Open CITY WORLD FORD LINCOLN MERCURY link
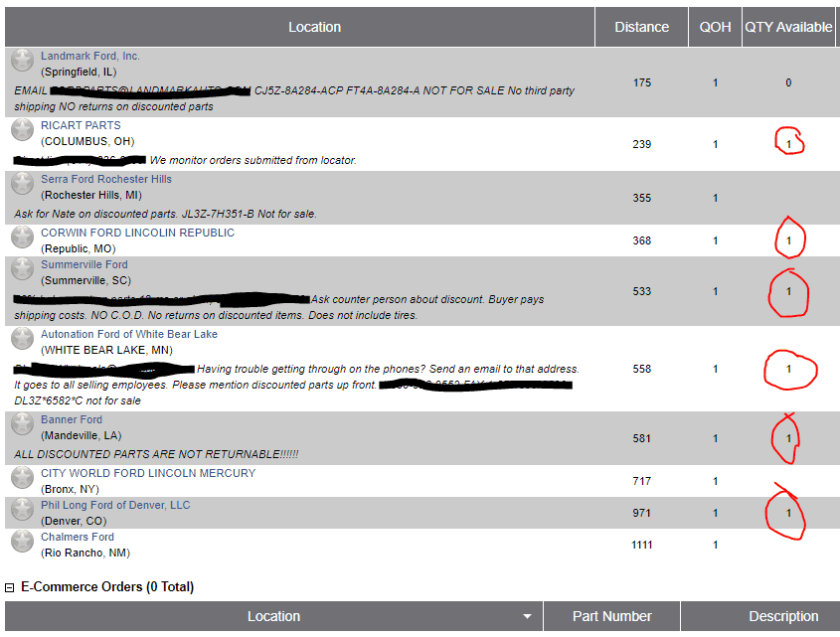840x637 pixels. pyautogui.click(x=148, y=473)
